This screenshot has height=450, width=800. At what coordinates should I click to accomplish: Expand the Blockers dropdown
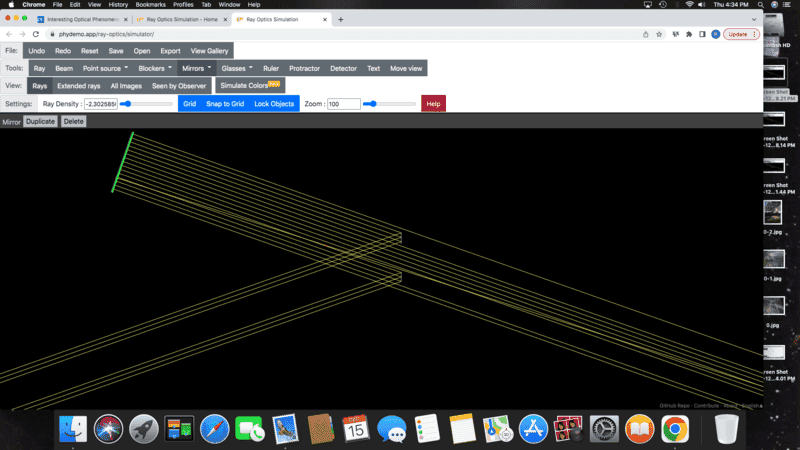point(153,68)
